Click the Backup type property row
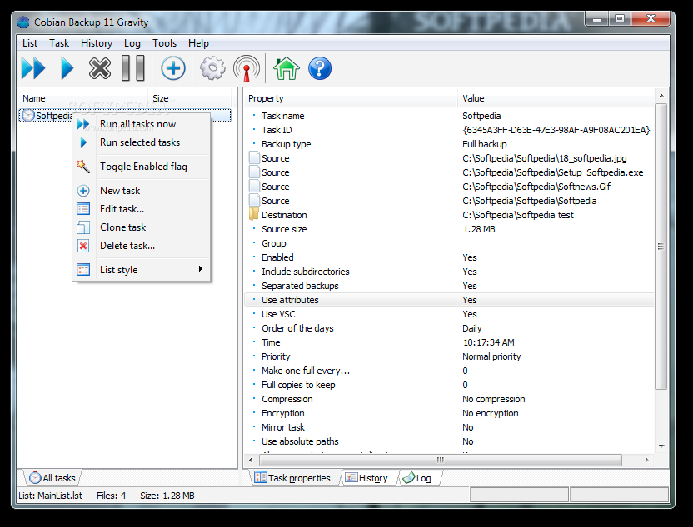This screenshot has height=527, width=693. pyautogui.click(x=449, y=144)
